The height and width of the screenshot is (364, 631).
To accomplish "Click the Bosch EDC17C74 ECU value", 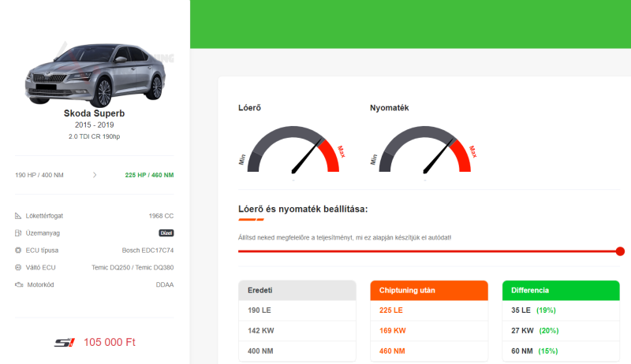I will pos(147,251).
